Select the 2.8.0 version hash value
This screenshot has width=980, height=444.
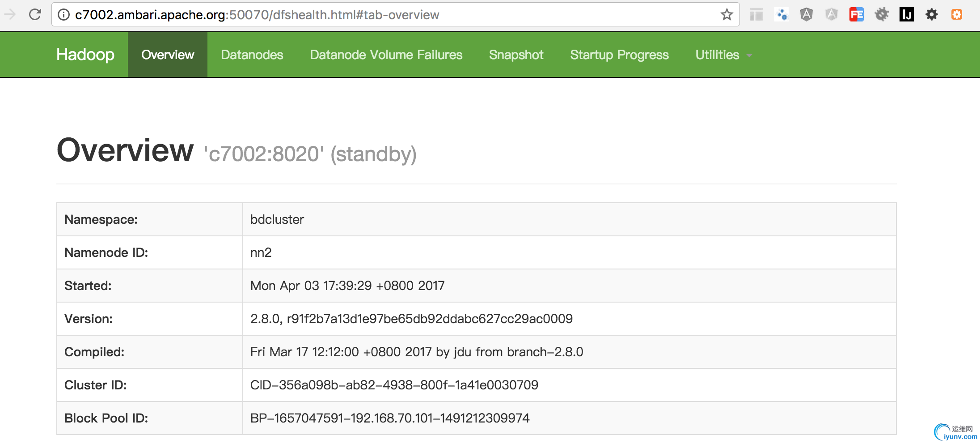(411, 319)
